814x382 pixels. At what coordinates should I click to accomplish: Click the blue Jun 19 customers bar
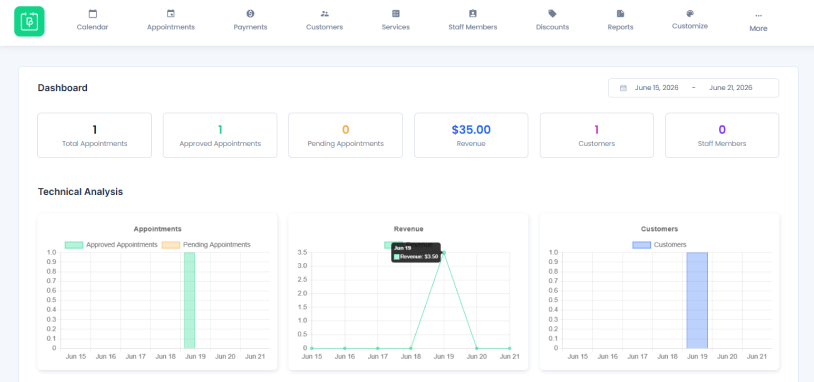click(697, 301)
